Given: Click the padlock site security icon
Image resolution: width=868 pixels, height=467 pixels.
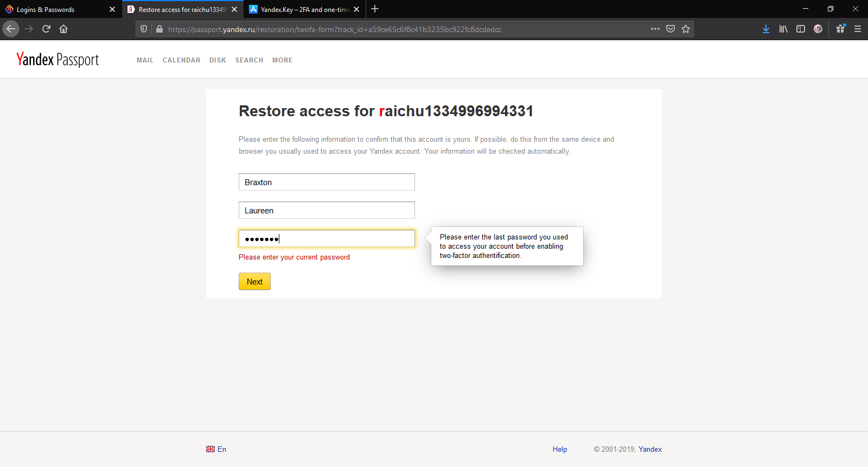Looking at the screenshot, I should click(x=159, y=29).
